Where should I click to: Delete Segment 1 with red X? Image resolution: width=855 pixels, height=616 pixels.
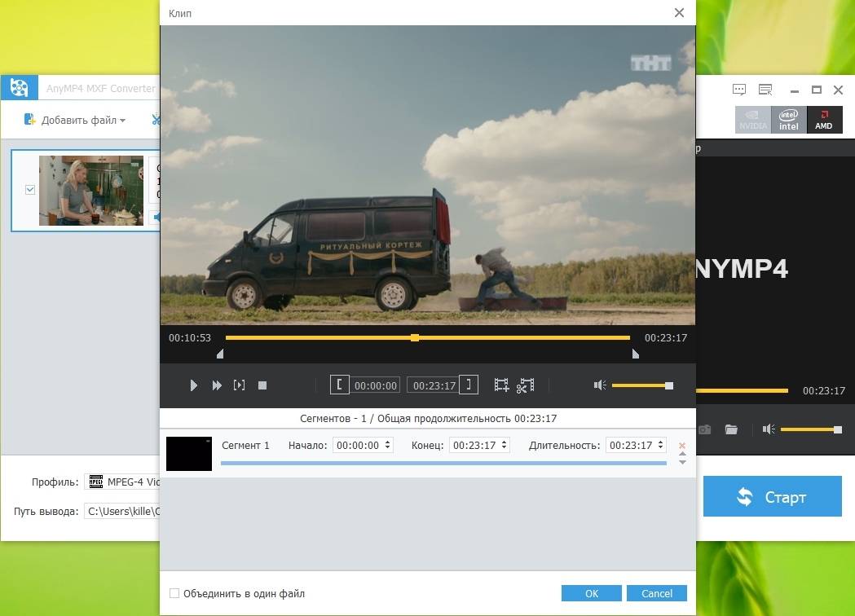click(682, 446)
